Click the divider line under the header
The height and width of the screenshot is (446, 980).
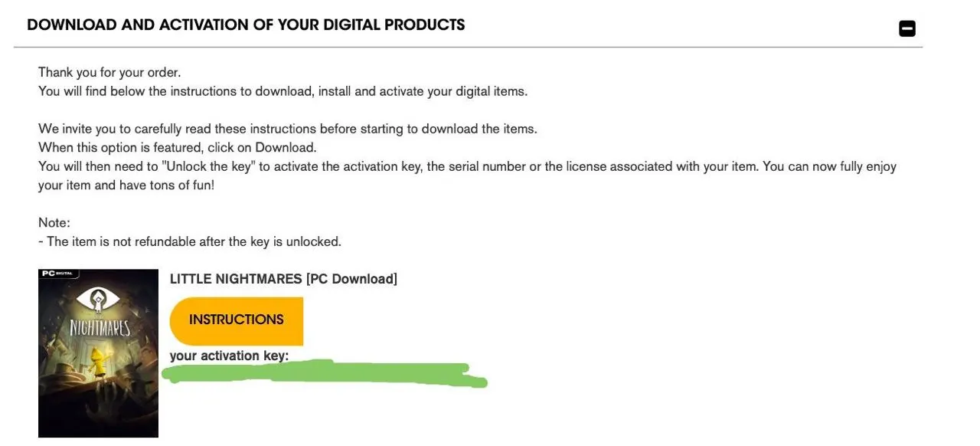click(x=468, y=48)
